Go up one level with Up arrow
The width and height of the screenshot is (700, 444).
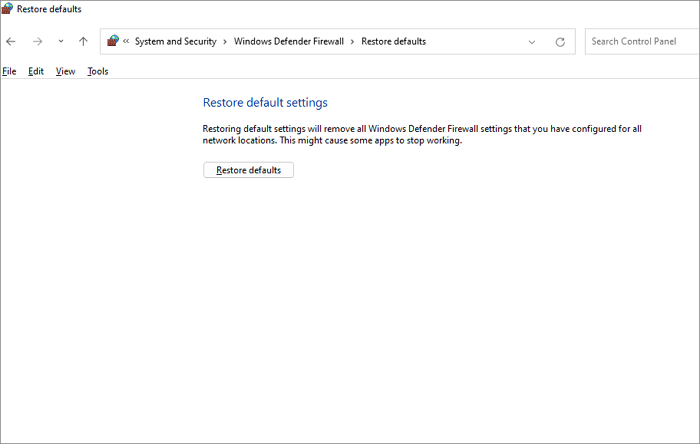click(83, 42)
